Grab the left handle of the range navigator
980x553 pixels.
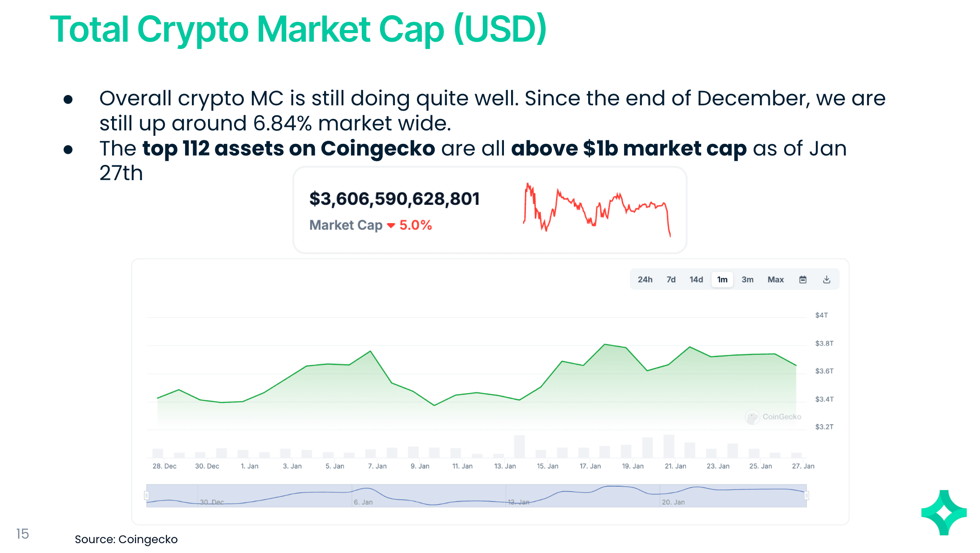point(146,495)
